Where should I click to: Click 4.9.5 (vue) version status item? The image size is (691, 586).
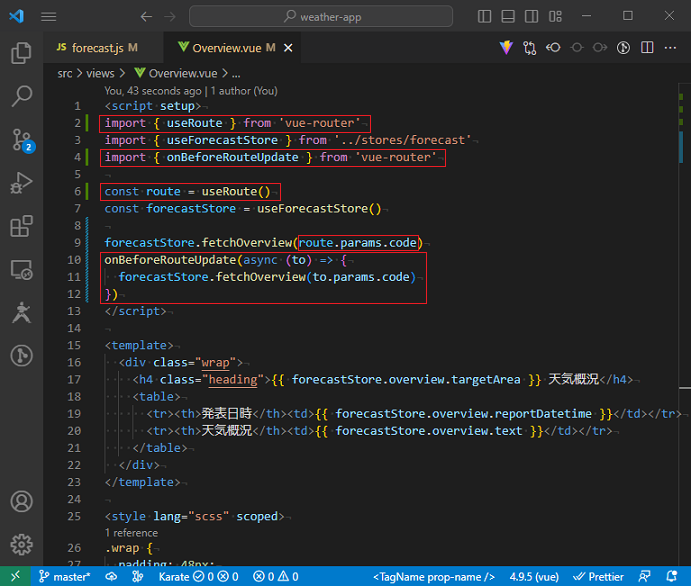click(x=534, y=577)
